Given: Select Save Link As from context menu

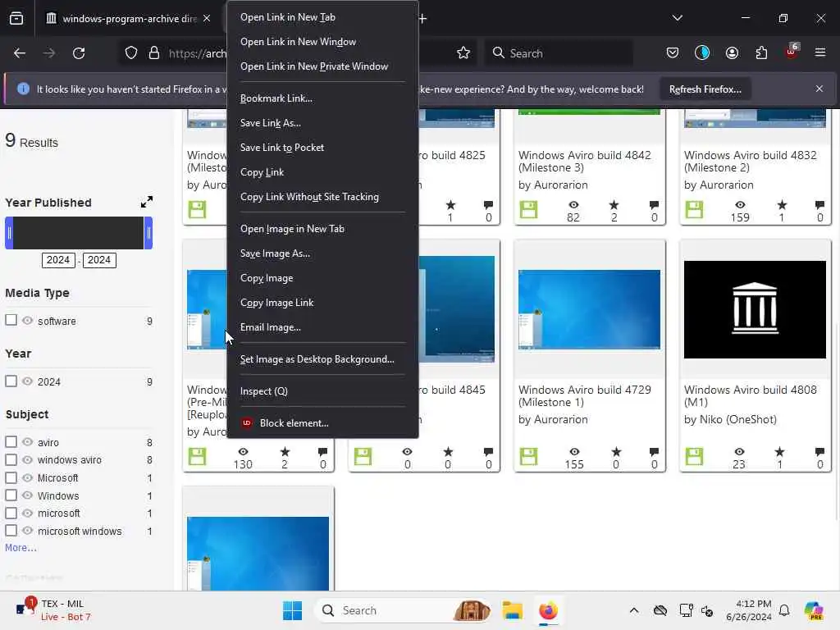Looking at the screenshot, I should (322, 123).
